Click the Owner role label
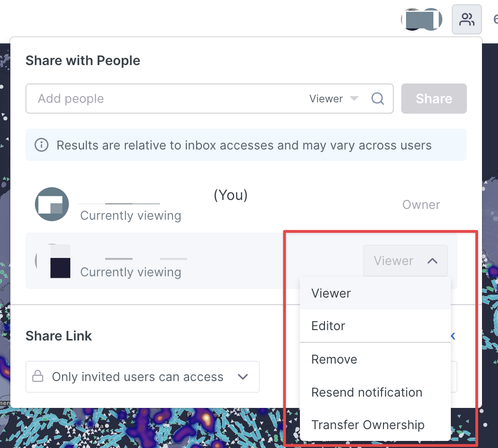Viewport: 498px width, 448px height. tap(421, 205)
